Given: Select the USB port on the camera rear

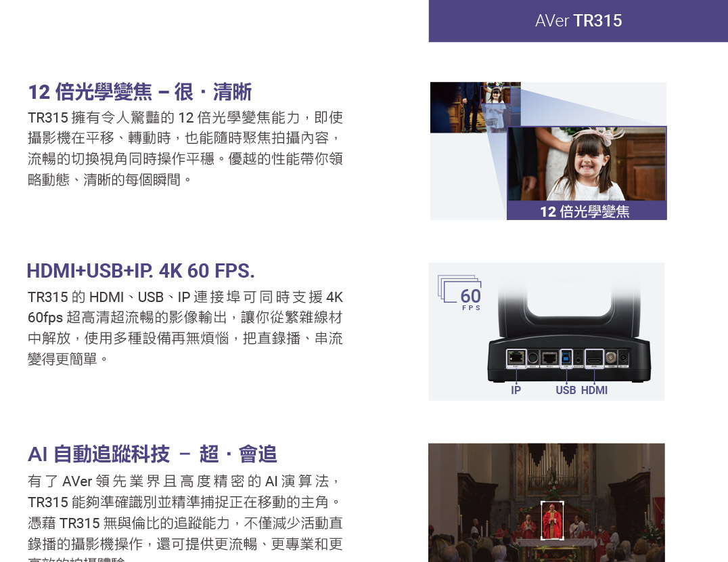Looking at the screenshot, I should [566, 358].
